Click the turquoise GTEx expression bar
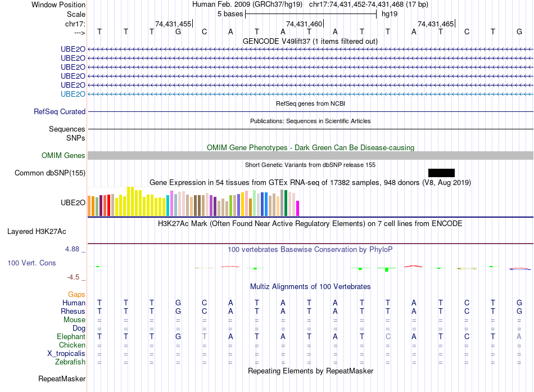 tap(168, 205)
